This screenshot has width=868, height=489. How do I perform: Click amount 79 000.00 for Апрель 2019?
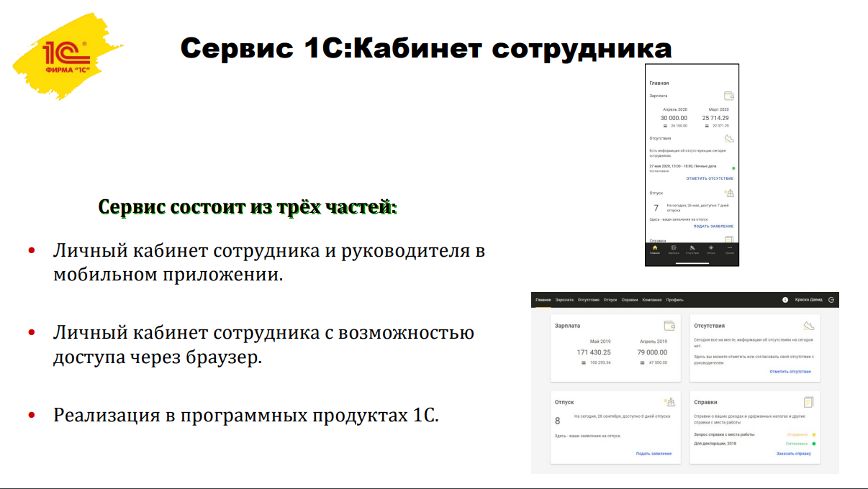point(653,352)
